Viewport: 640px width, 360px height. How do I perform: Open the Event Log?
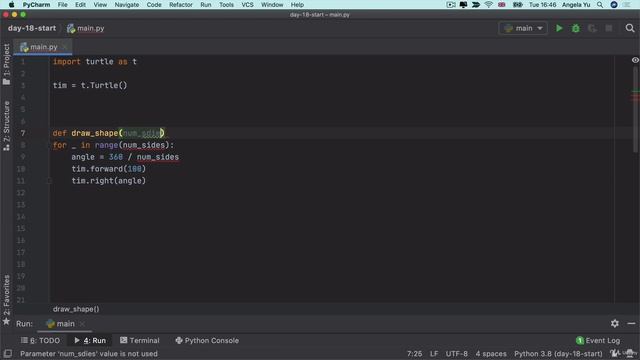point(598,340)
